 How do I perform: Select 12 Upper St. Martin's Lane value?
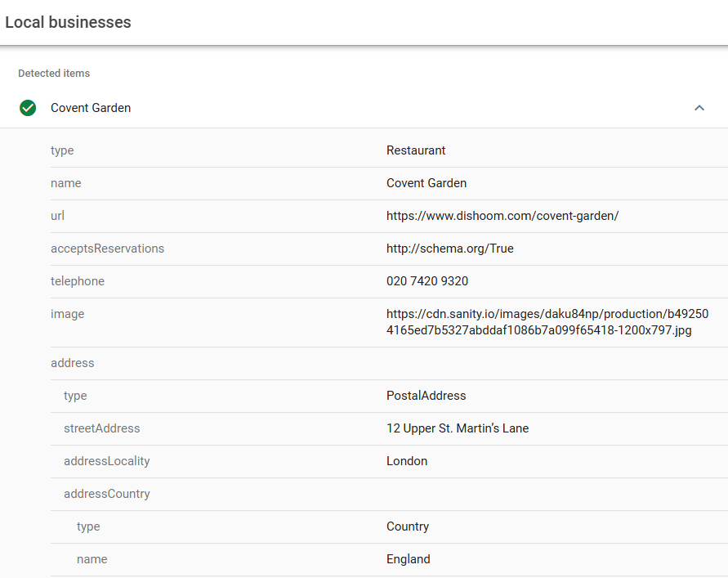[458, 428]
